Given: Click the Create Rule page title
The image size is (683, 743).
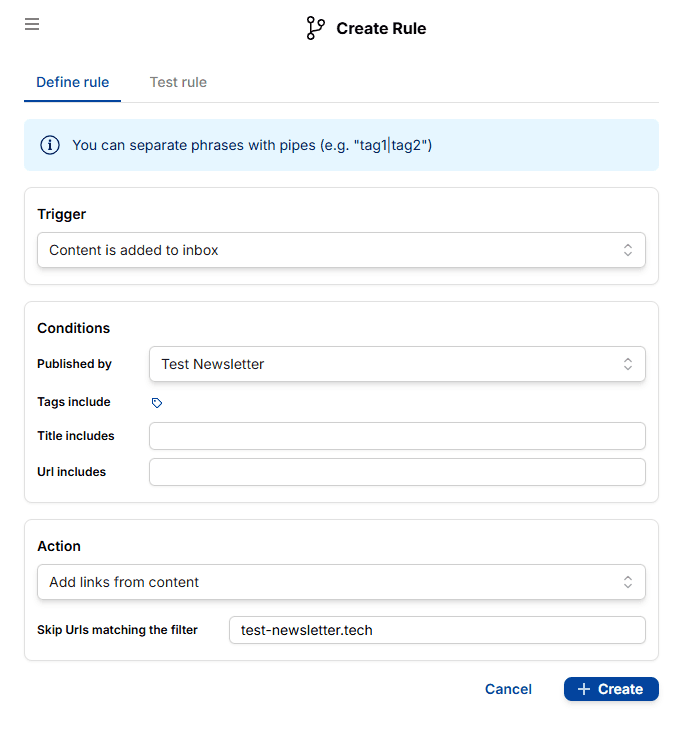Looking at the screenshot, I should [x=381, y=28].
